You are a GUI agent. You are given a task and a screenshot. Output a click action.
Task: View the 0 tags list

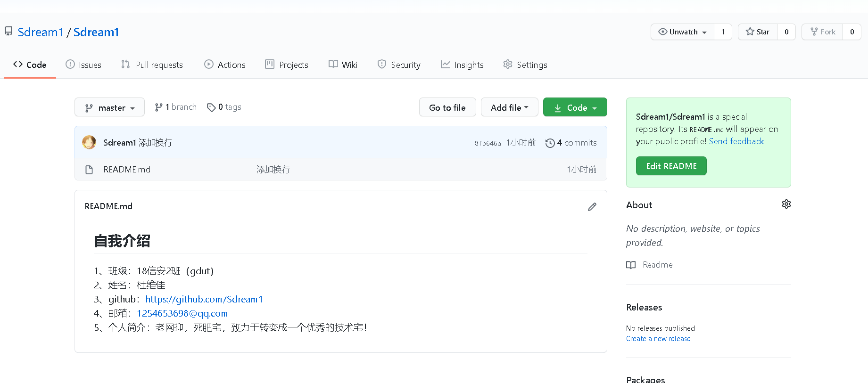coord(224,107)
